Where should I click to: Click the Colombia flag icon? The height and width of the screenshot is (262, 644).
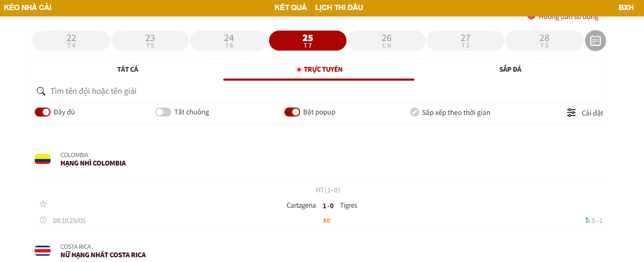[x=43, y=159]
